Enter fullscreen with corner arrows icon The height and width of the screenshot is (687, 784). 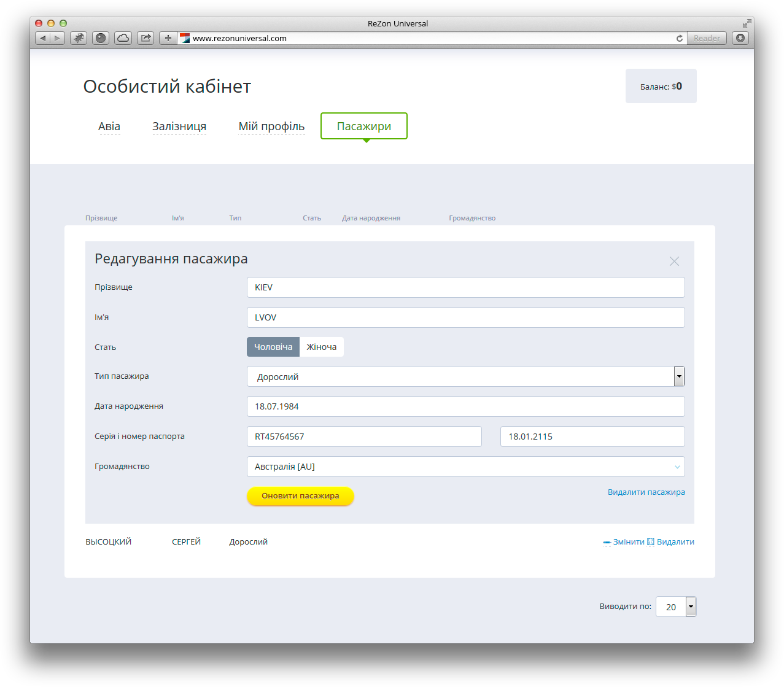click(747, 23)
